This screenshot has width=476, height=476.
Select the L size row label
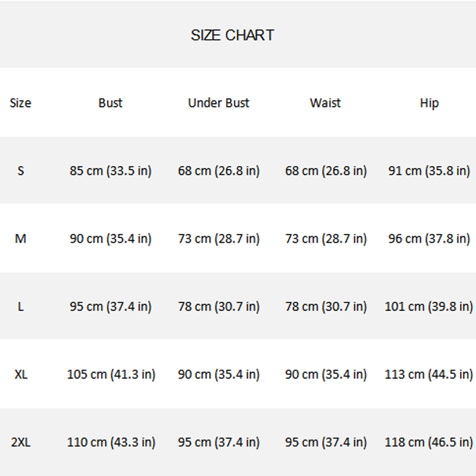(x=21, y=307)
